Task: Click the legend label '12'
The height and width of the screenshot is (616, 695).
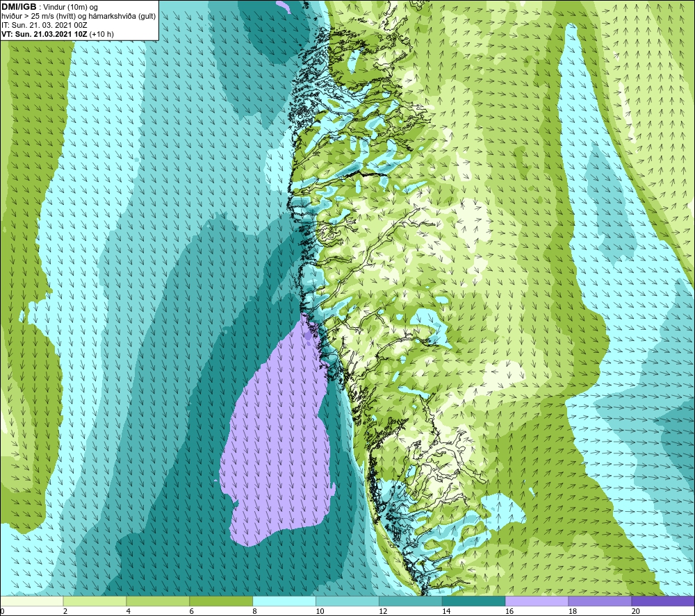Action: [x=383, y=611]
